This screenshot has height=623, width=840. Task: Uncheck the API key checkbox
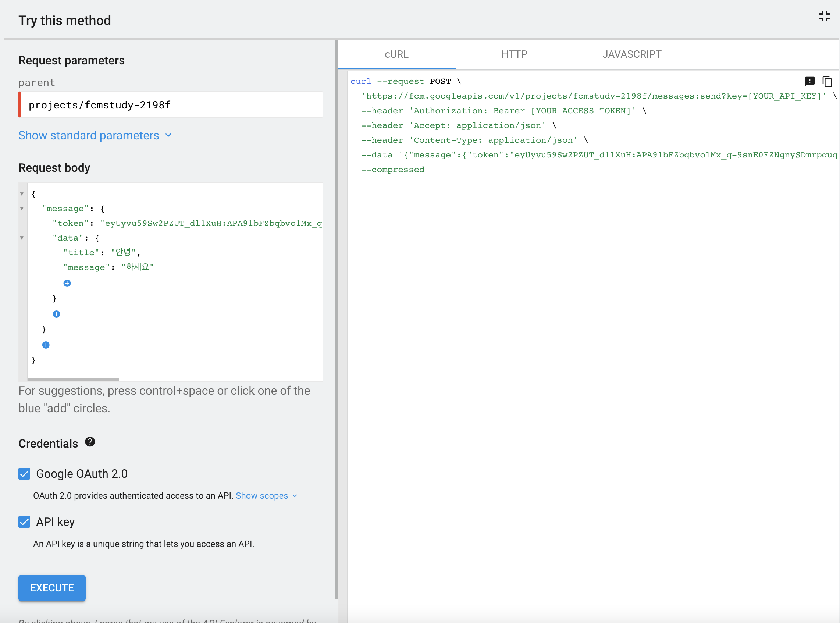pos(25,522)
